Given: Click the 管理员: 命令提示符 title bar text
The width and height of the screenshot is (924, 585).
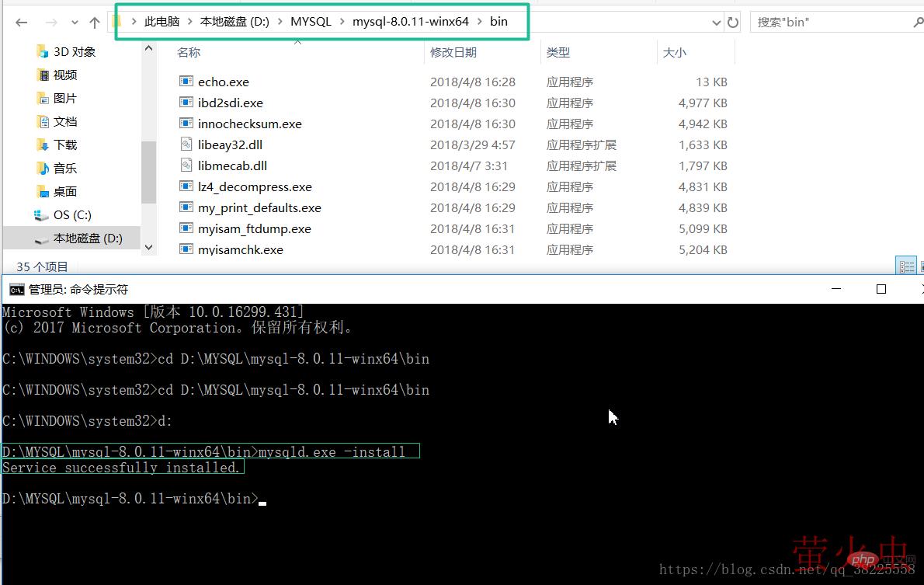Looking at the screenshot, I should point(78,290).
